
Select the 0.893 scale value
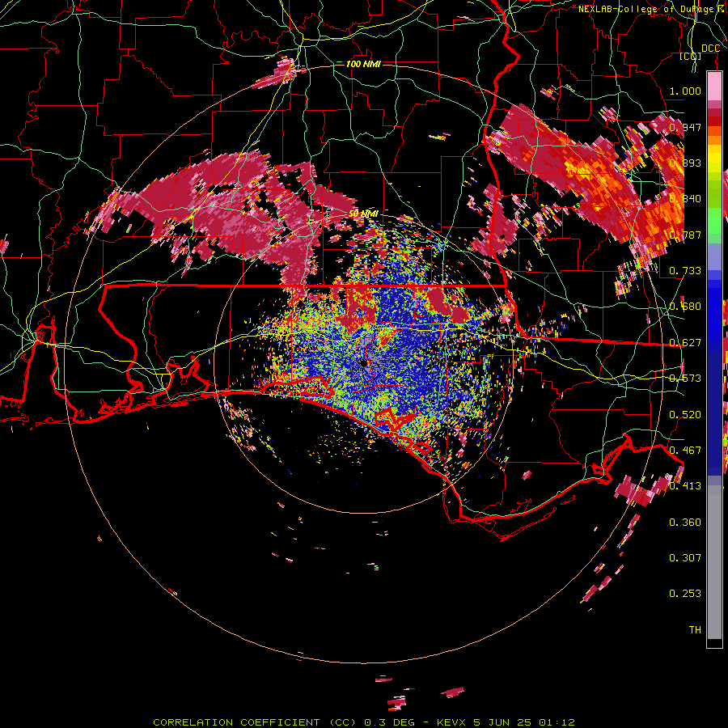tap(685, 163)
